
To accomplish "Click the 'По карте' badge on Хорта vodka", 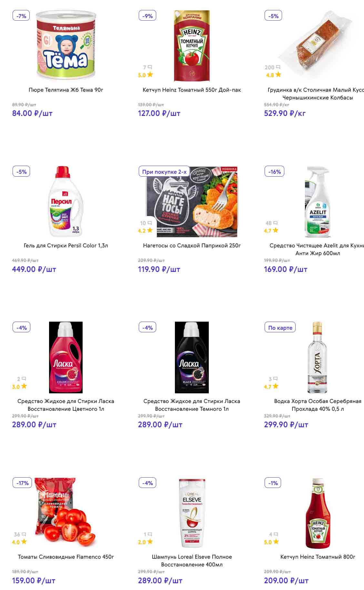I will 280,327.
